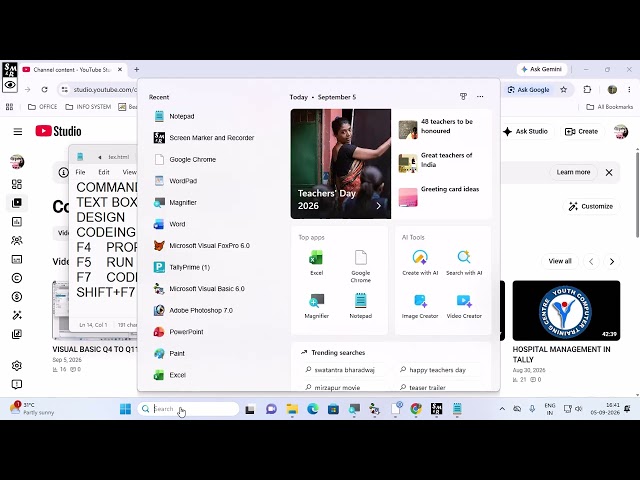This screenshot has width=640, height=480.
Task: Open Image Creator AI tool
Action: (x=420, y=306)
